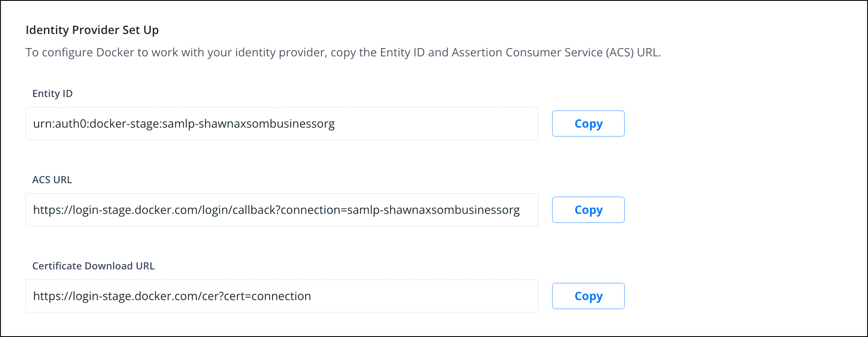Click '(ACS)' in the description sentence
The image size is (868, 337).
click(x=620, y=53)
